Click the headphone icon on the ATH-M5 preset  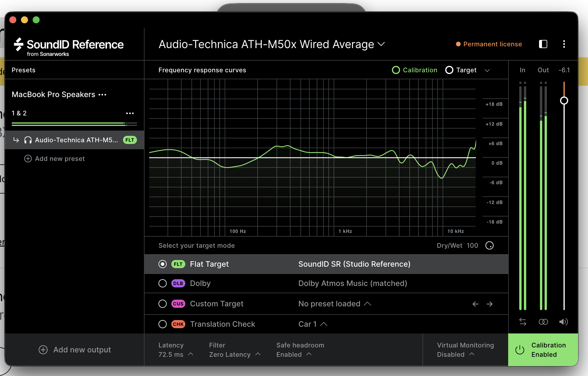click(28, 140)
